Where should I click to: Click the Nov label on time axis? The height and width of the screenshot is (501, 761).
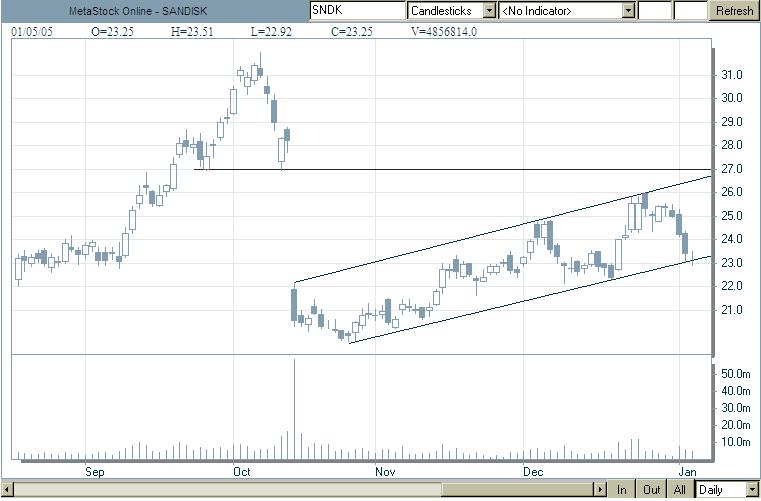[385, 472]
